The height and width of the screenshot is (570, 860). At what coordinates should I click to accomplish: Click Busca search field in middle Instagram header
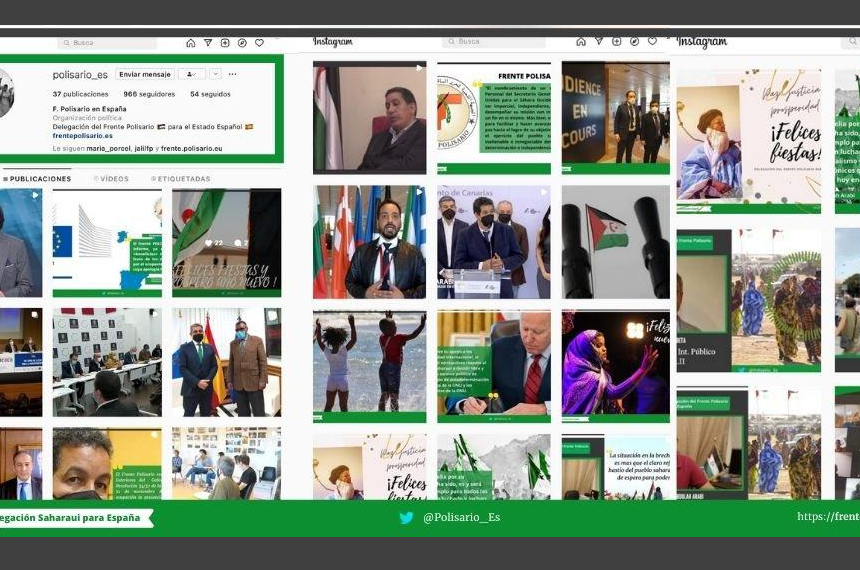pyautogui.click(x=494, y=42)
